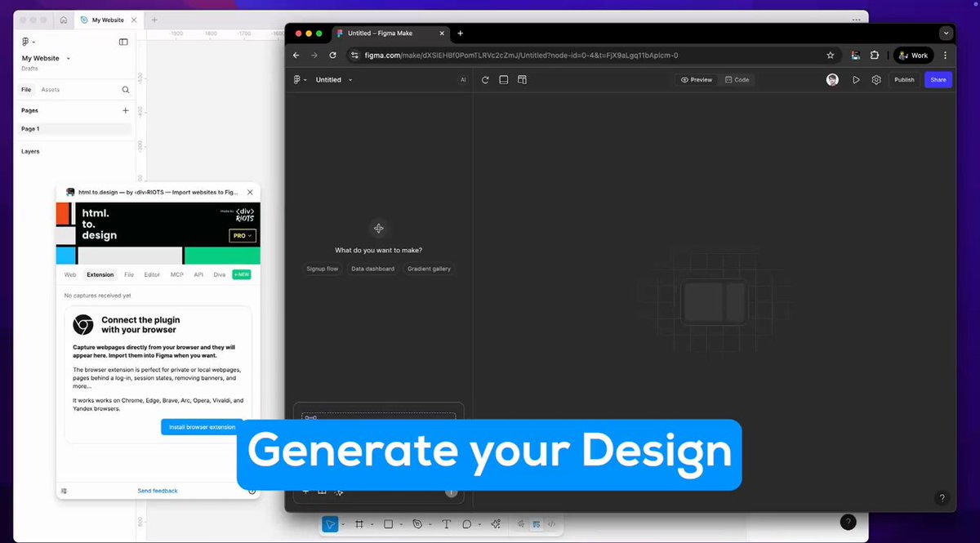Open Figma main menu in My Website window

click(x=27, y=42)
